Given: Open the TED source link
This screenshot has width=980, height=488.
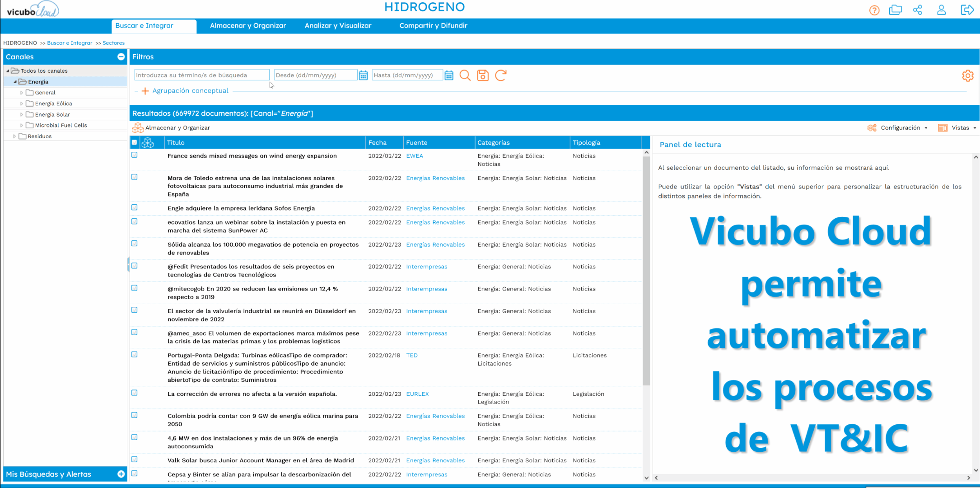Looking at the screenshot, I should coord(412,356).
